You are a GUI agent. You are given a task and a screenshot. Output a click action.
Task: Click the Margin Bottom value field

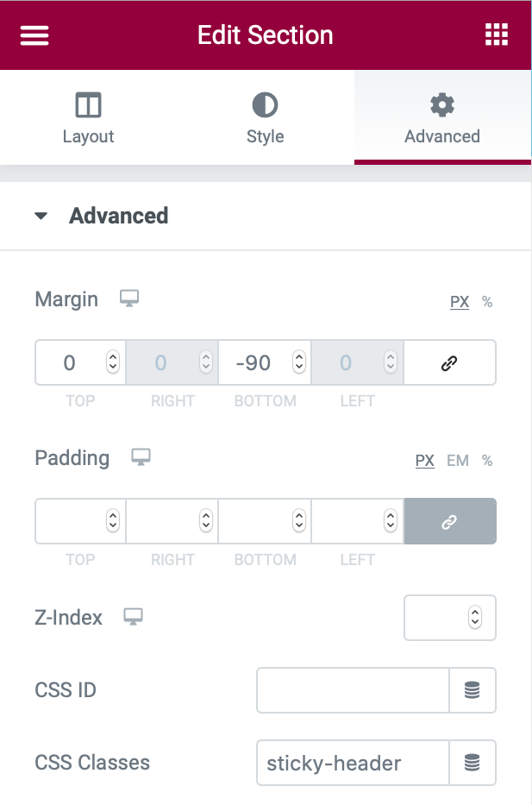(253, 362)
